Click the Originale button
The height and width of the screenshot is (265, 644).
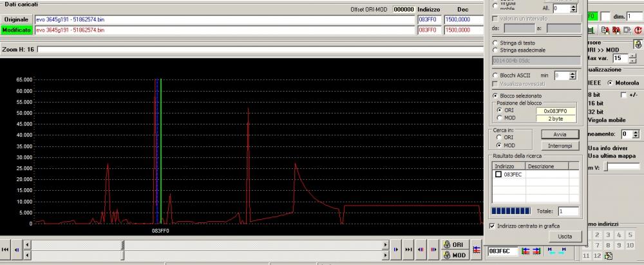coord(17,19)
